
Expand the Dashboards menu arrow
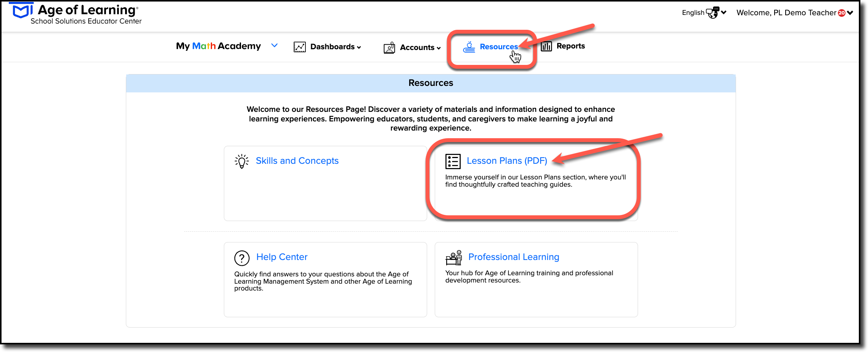359,47
